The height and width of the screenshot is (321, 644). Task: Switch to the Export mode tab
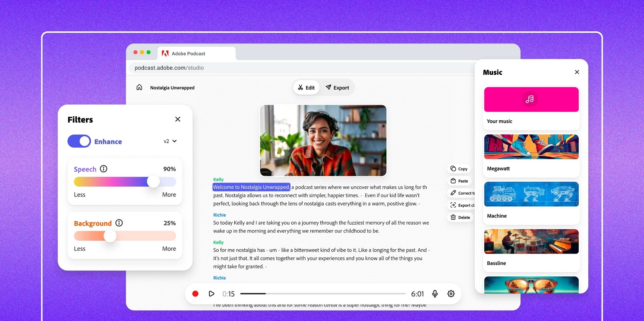(x=337, y=87)
